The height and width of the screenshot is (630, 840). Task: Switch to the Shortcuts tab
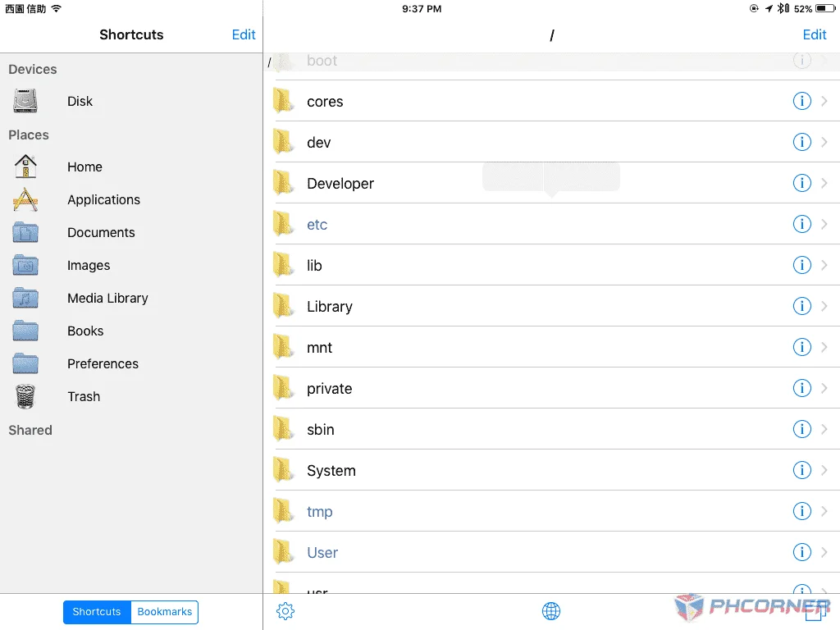(97, 612)
